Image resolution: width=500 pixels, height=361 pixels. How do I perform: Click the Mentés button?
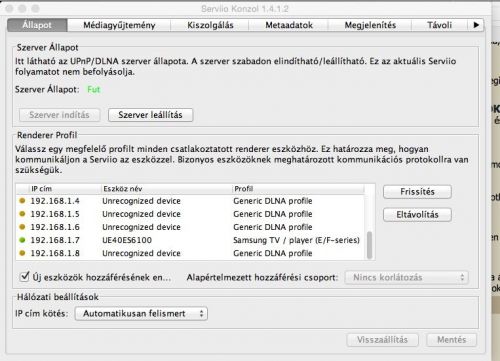pos(451,340)
